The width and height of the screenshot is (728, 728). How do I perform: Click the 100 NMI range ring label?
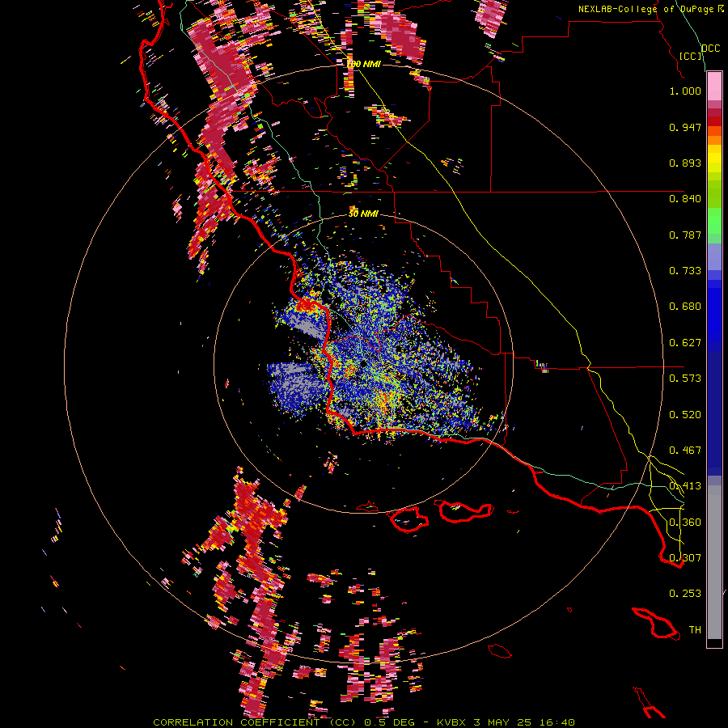pyautogui.click(x=363, y=64)
